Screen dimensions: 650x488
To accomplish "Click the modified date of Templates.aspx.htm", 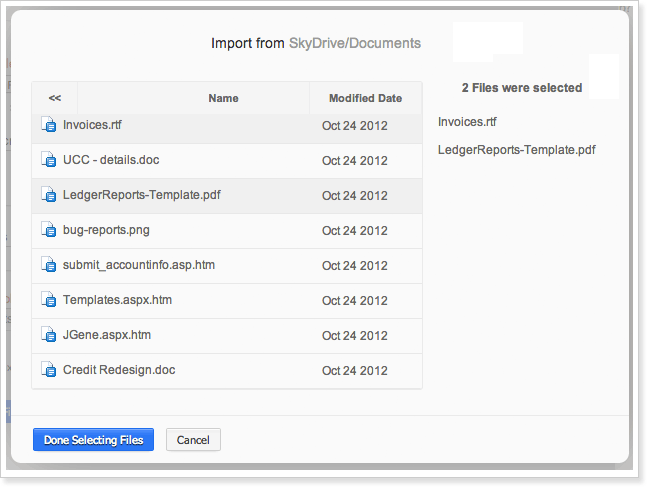I will coord(355,301).
